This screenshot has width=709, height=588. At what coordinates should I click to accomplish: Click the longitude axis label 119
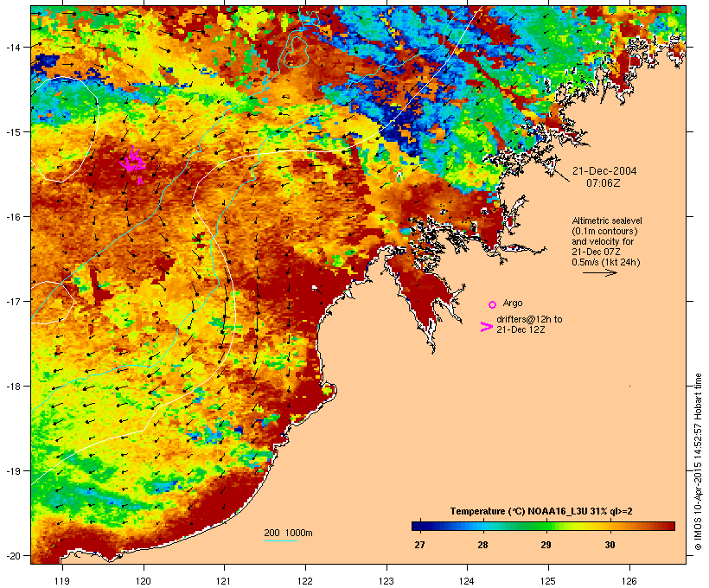pyautogui.click(x=62, y=581)
